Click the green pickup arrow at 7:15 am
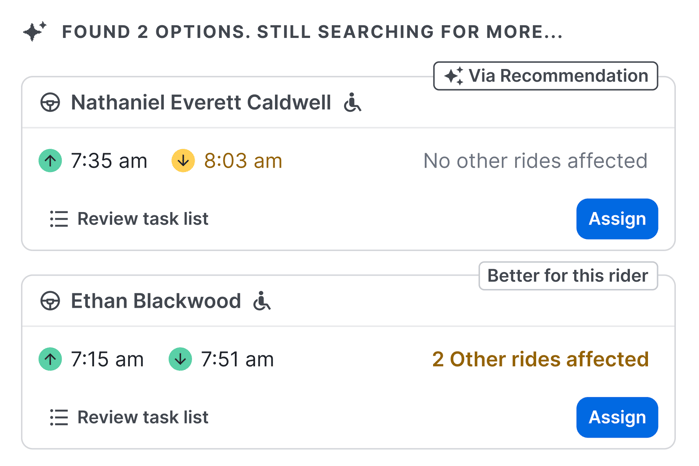The height and width of the screenshot is (466, 699). coord(50,359)
